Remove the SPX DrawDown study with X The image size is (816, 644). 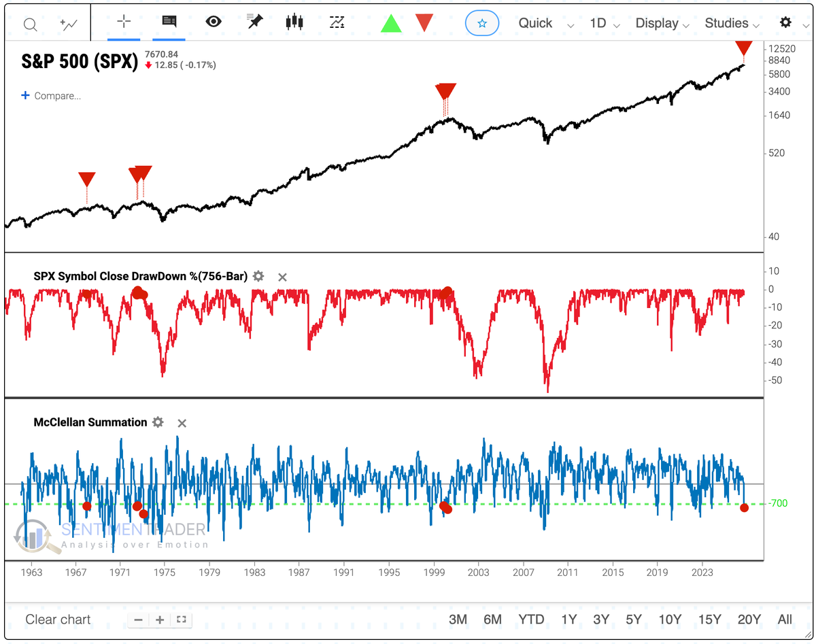(x=283, y=277)
